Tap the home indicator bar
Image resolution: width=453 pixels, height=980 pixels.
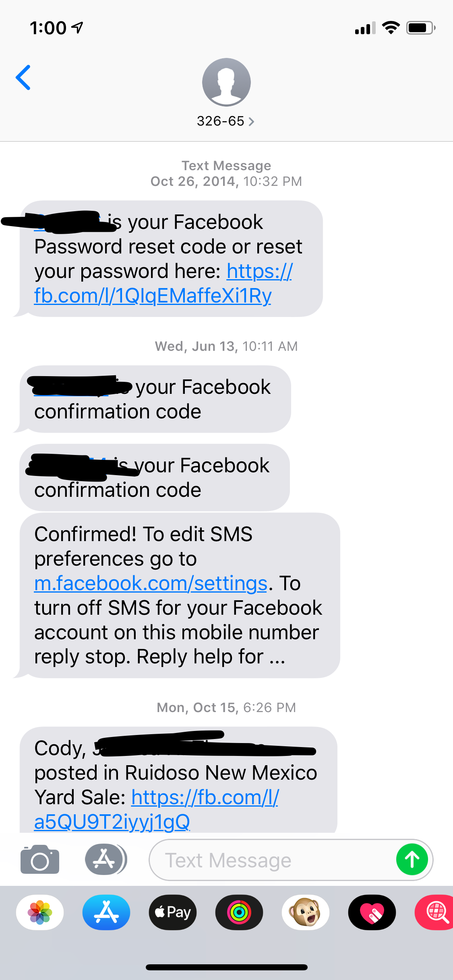click(226, 967)
